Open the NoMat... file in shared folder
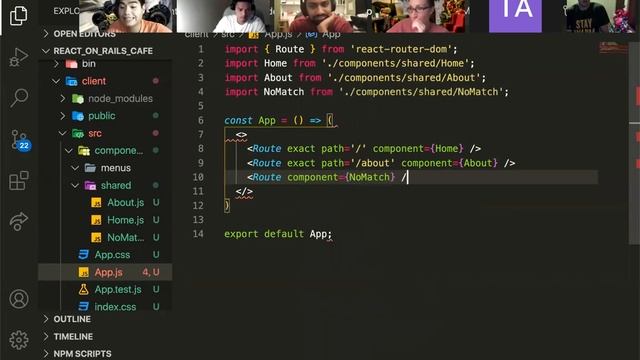The width and height of the screenshot is (640, 360). [125, 237]
